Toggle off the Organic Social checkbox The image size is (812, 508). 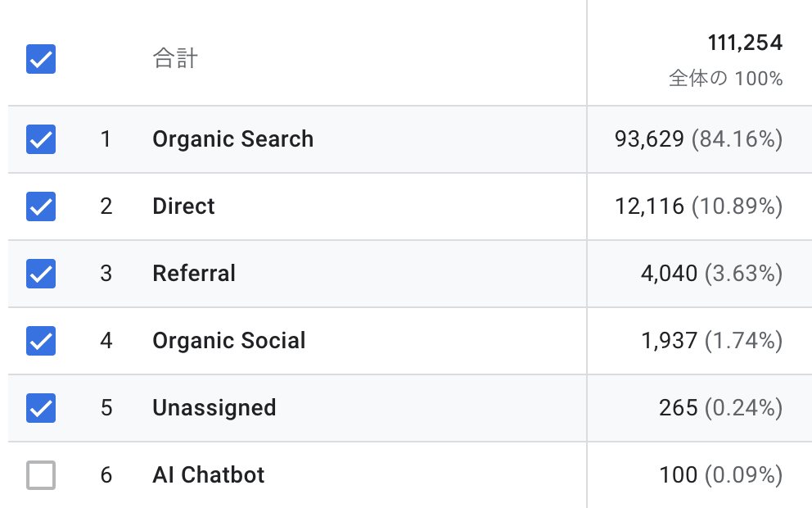coord(41,341)
